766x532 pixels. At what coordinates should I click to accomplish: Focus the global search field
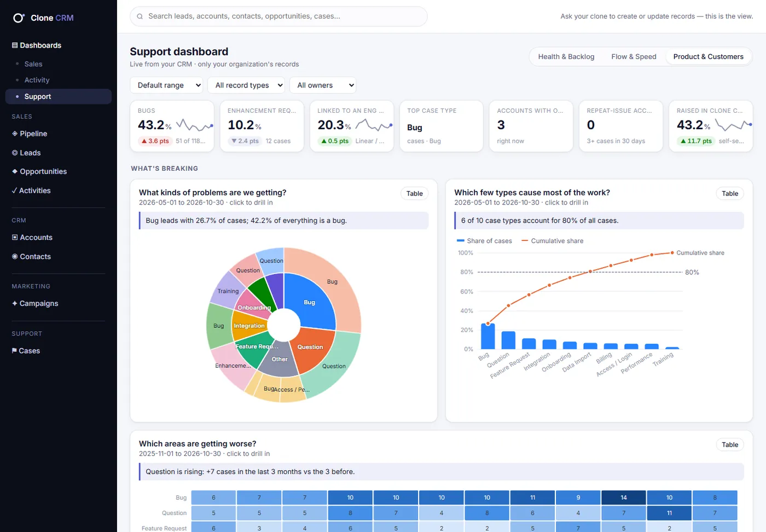tap(278, 16)
